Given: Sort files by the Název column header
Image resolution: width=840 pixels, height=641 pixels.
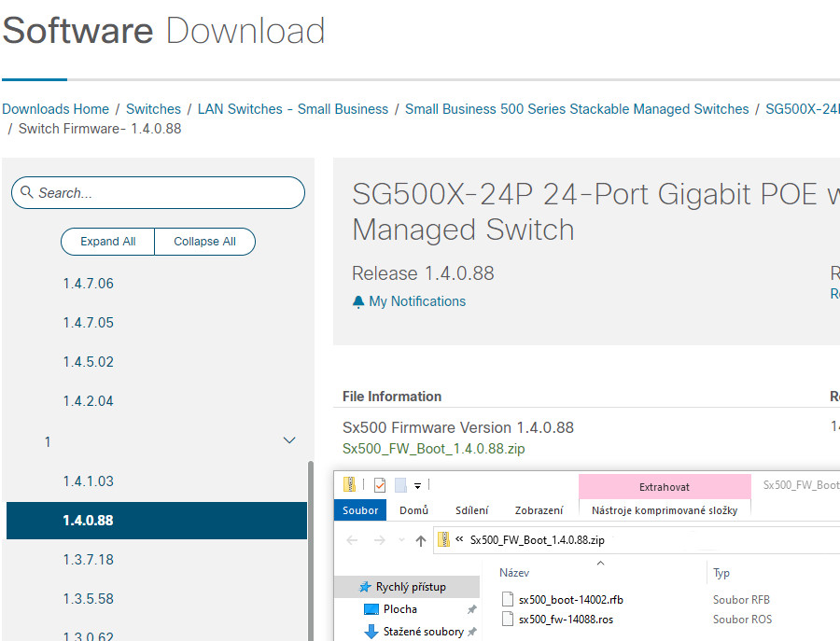Looking at the screenshot, I should click(514, 573).
